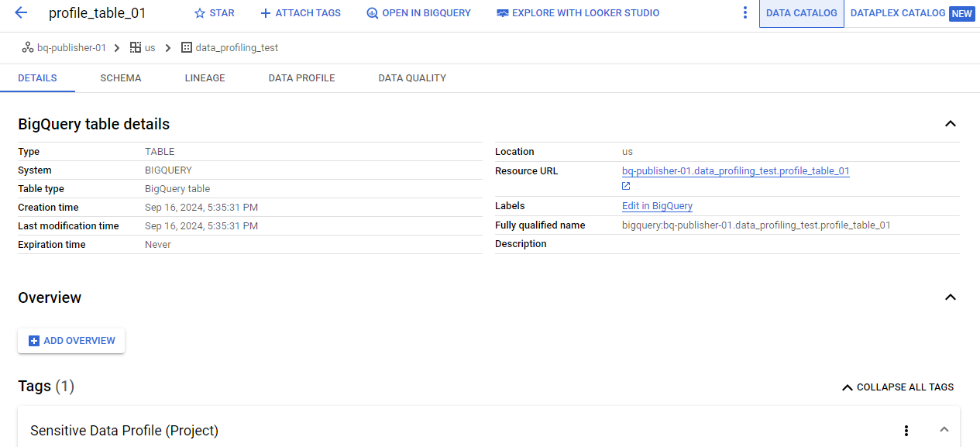This screenshot has height=447, width=980.
Task: Click the 'BigQuery table' table type value
Action: coord(177,189)
